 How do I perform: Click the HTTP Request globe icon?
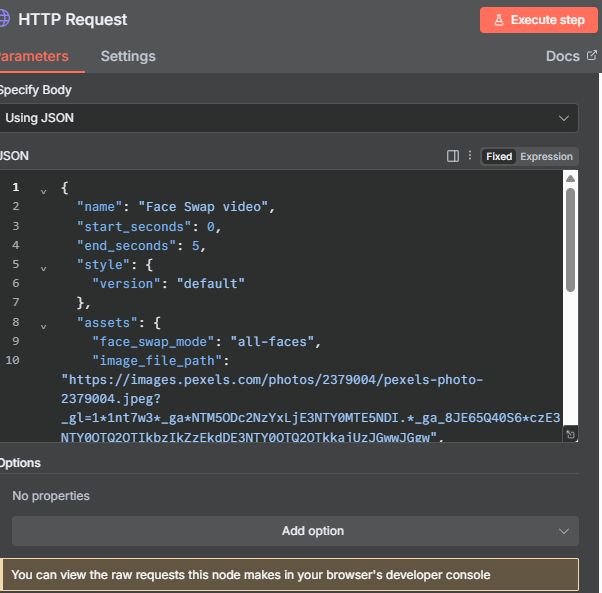coord(4,19)
